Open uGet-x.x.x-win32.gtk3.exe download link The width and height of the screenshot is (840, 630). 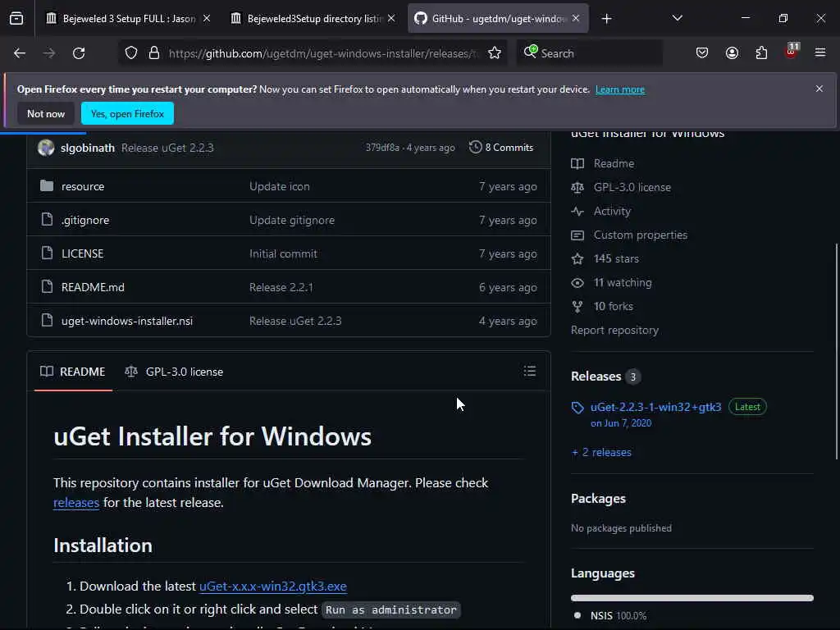click(x=272, y=586)
